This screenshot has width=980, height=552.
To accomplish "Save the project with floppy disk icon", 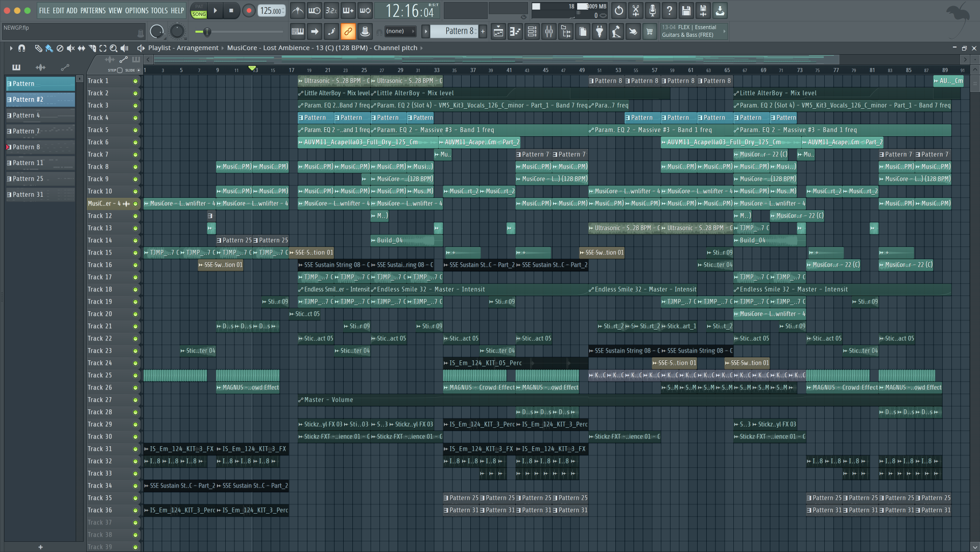I will pyautogui.click(x=686, y=10).
